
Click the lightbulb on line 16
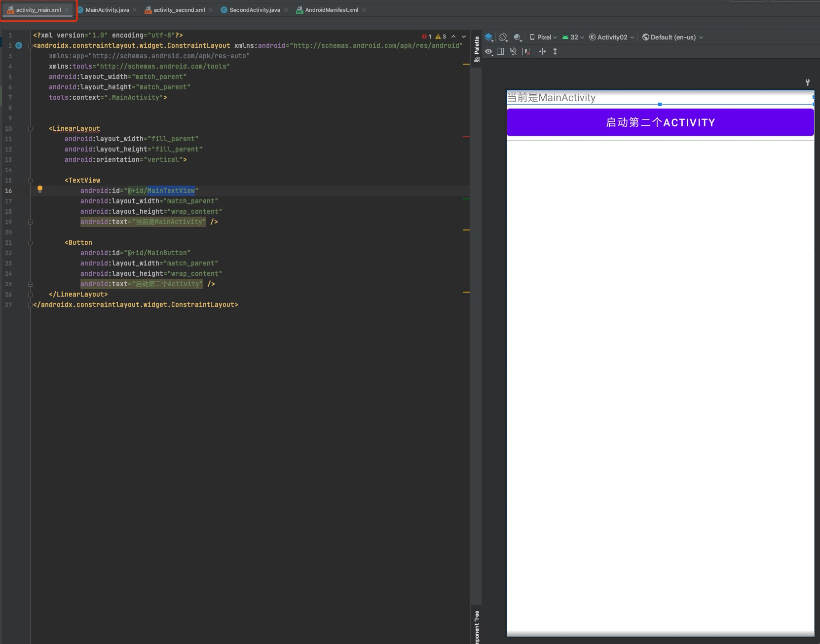(40, 189)
